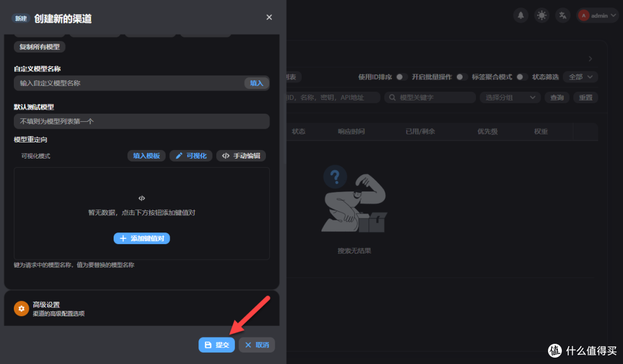
Task: Open the language translation icon
Action: (x=562, y=16)
